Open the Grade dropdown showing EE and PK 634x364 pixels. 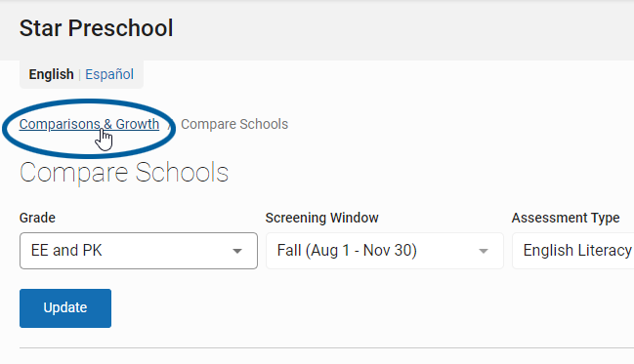(139, 251)
